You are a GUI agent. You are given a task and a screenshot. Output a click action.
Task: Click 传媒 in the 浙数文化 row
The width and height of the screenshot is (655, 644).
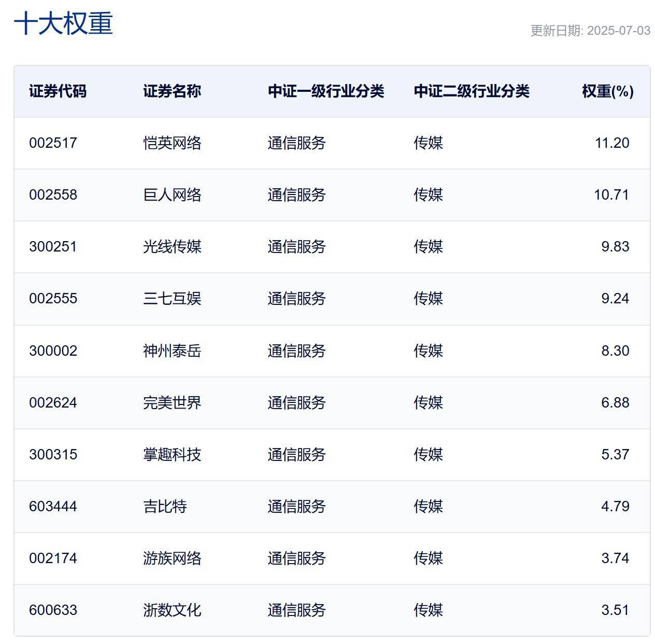coord(428,610)
